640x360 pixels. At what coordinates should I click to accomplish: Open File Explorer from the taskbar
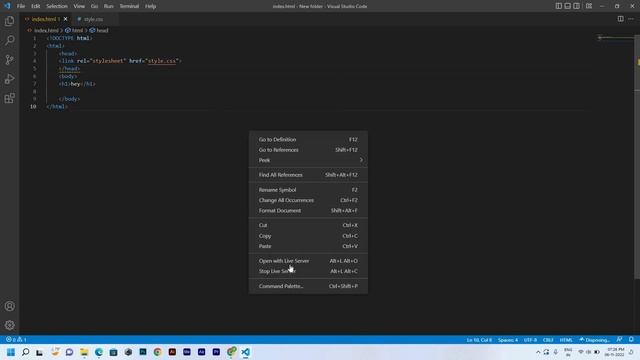pyautogui.click(x=84, y=352)
